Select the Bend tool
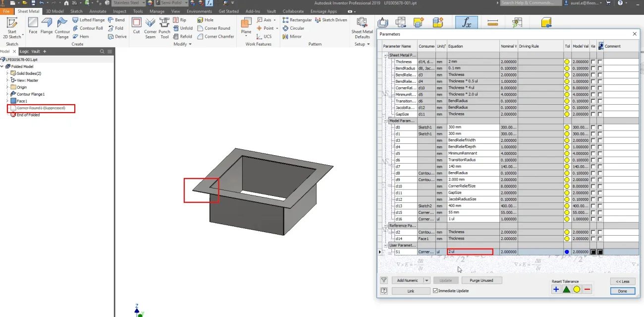The image size is (644, 317). coord(116,20)
